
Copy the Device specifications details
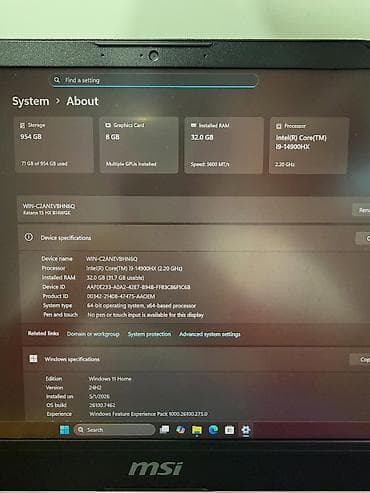coord(363,238)
